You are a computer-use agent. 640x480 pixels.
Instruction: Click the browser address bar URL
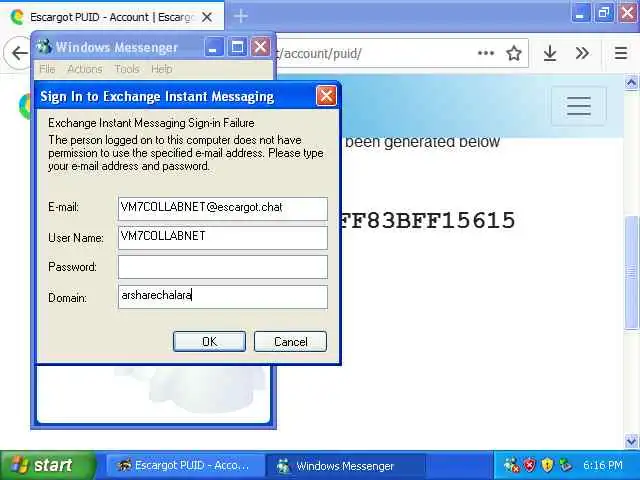tap(319, 53)
